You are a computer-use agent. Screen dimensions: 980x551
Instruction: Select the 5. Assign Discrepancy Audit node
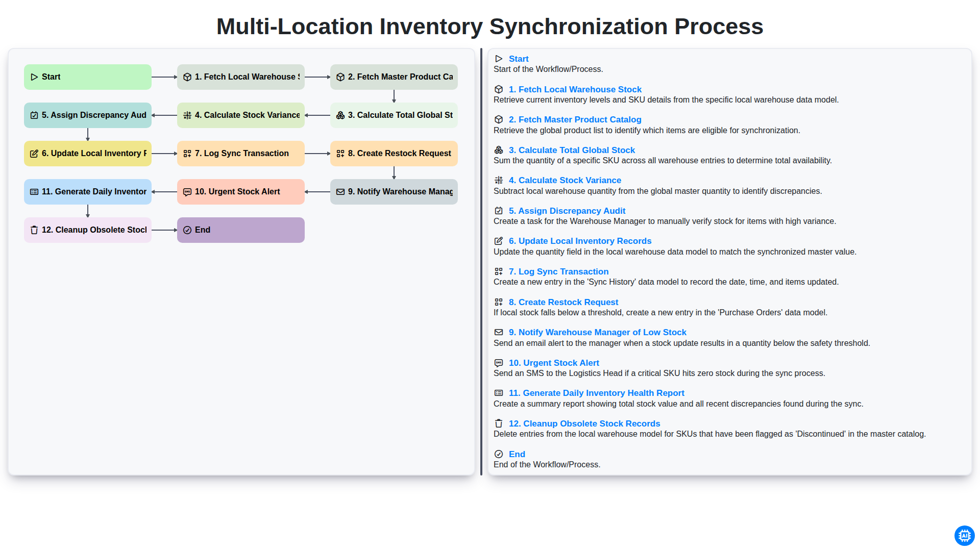coord(88,115)
